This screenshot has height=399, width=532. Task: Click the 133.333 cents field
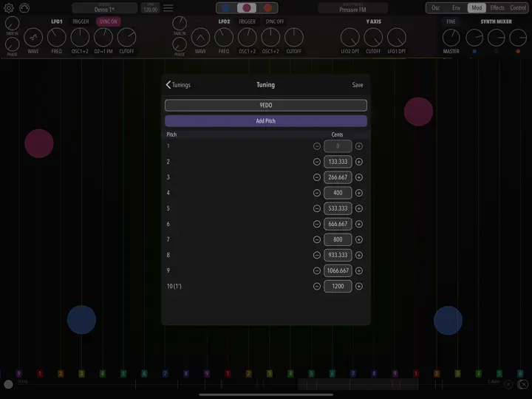[338, 162]
